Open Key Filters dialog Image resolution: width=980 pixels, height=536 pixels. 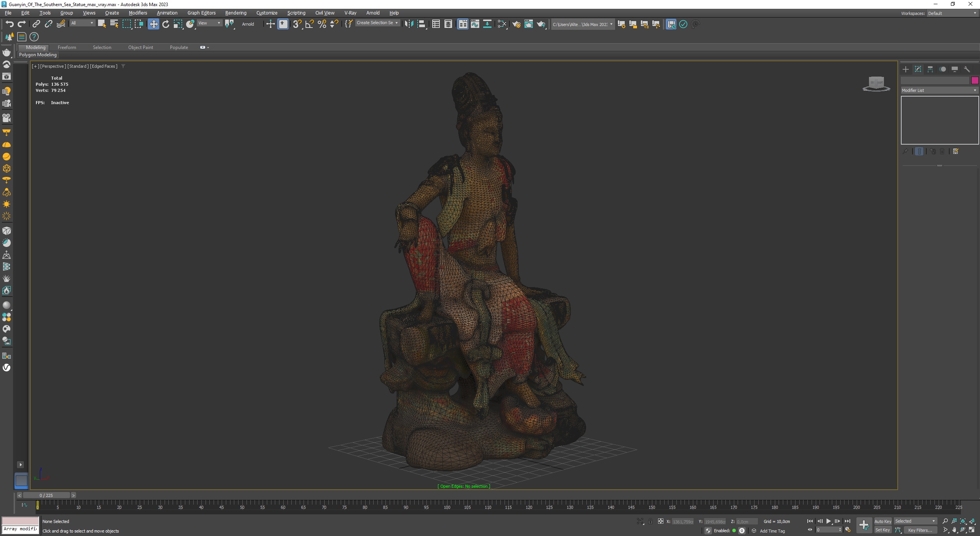[x=920, y=530]
